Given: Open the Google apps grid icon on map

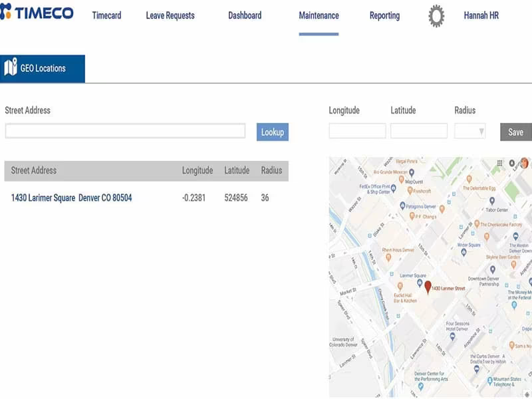Looking at the screenshot, I should pos(500,163).
